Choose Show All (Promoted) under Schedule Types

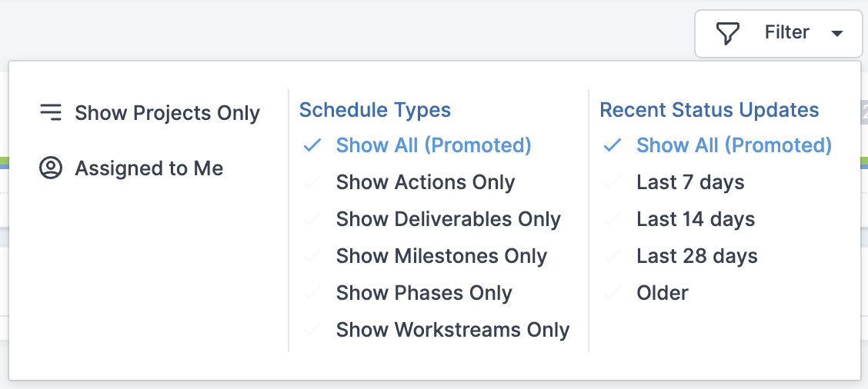[433, 145]
